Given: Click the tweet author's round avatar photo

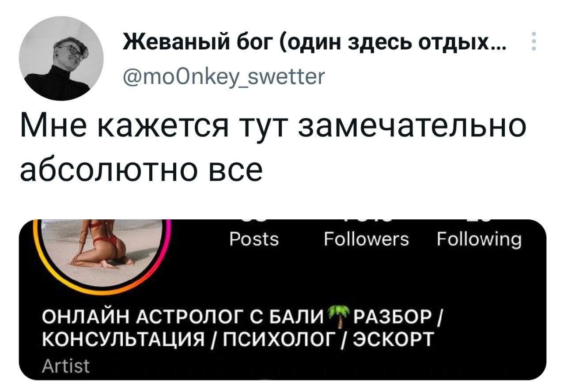Looking at the screenshot, I should pos(61,59).
